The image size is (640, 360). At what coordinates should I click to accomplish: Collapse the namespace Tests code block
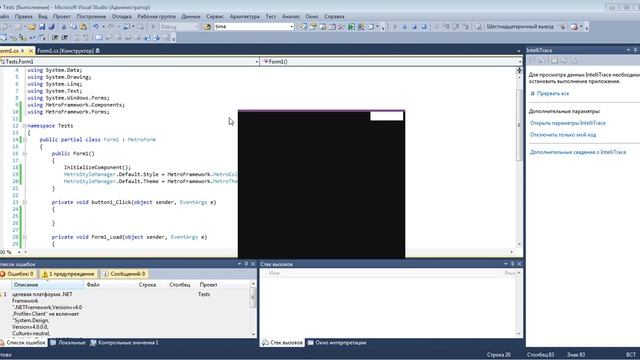point(24,126)
